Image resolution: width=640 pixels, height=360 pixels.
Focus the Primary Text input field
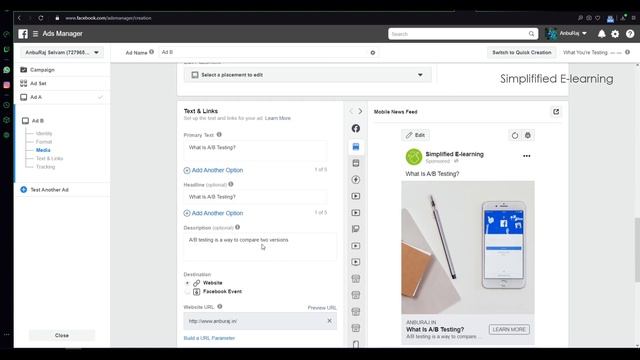(256, 151)
